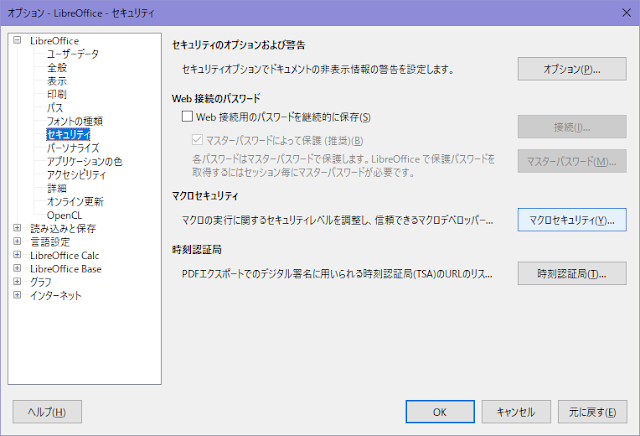Expand the 読み込みと保存 tree node
The height and width of the screenshot is (436, 640).
point(17,228)
